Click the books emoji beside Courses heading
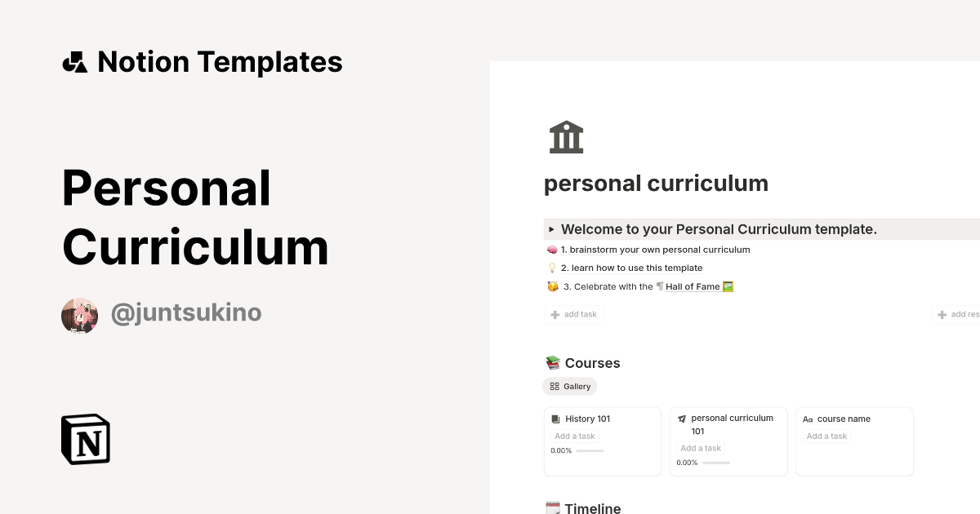Screen dimensions: 980x514 [x=553, y=362]
